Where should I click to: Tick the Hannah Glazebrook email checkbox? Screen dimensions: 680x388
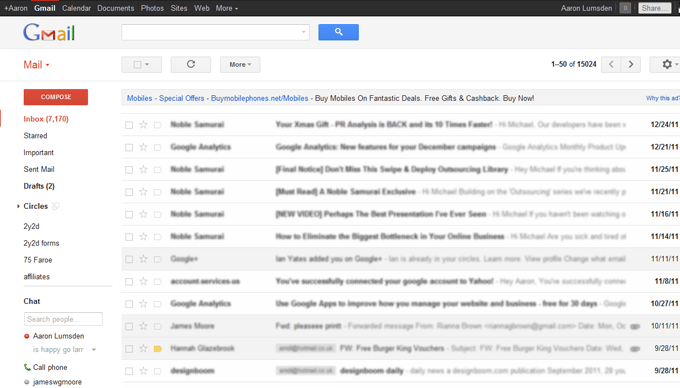pos(129,349)
